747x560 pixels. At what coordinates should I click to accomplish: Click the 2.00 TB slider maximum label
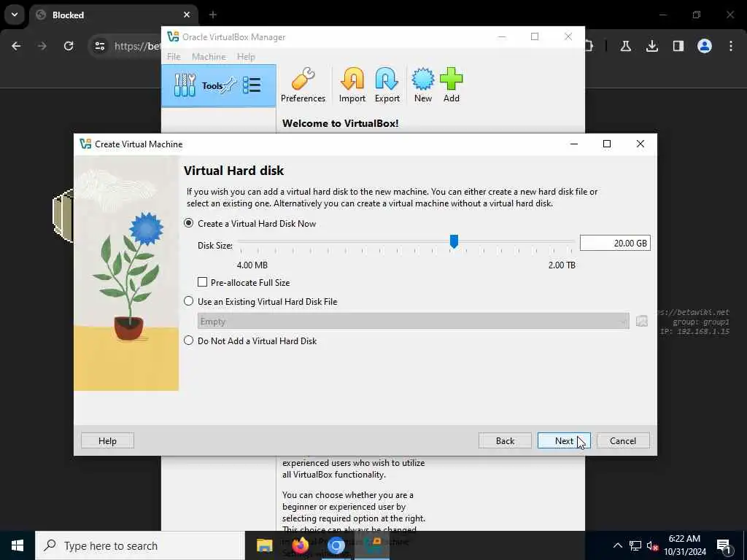click(x=562, y=265)
